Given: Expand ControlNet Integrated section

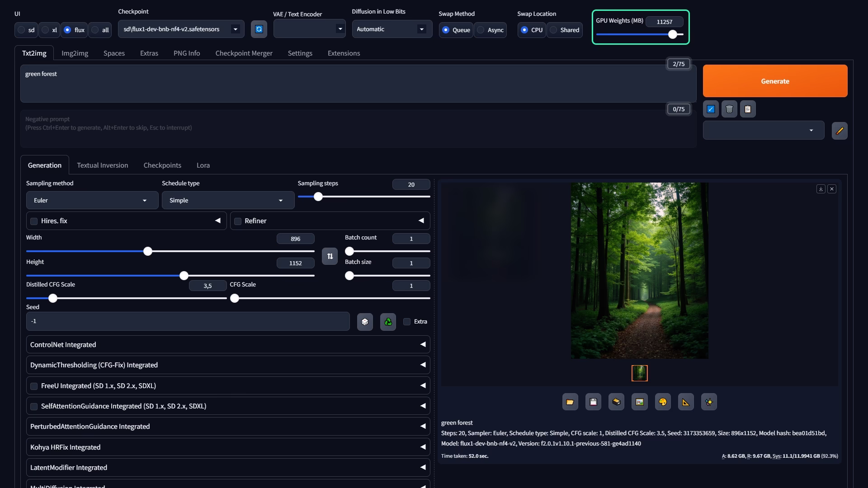Looking at the screenshot, I should [x=228, y=344].
